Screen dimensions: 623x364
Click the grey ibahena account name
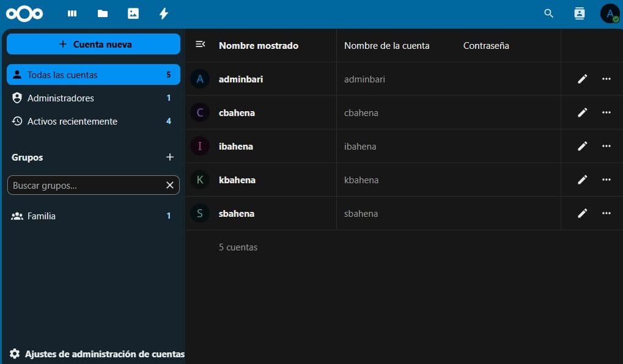pos(360,146)
